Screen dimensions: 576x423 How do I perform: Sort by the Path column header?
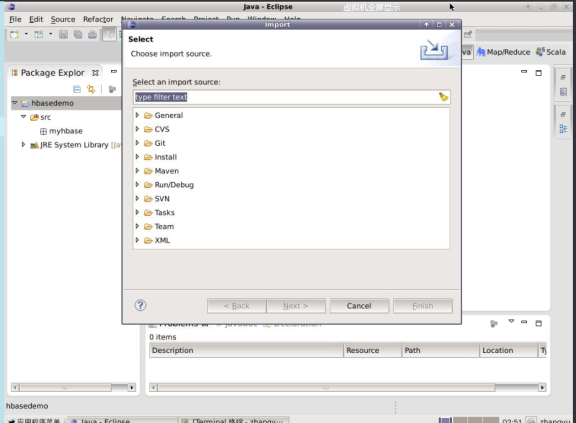coord(440,350)
